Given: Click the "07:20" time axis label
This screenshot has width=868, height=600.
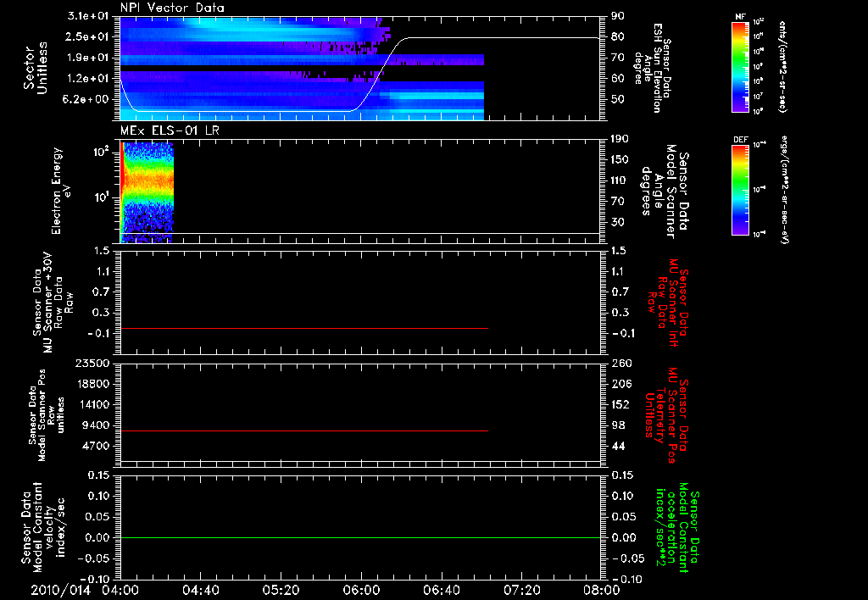Looking at the screenshot, I should [x=521, y=590].
